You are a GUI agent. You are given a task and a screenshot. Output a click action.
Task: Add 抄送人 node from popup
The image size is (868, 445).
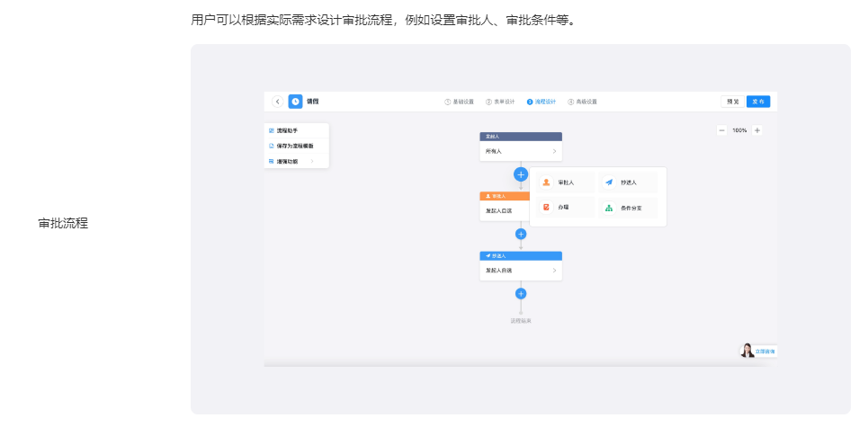628,182
